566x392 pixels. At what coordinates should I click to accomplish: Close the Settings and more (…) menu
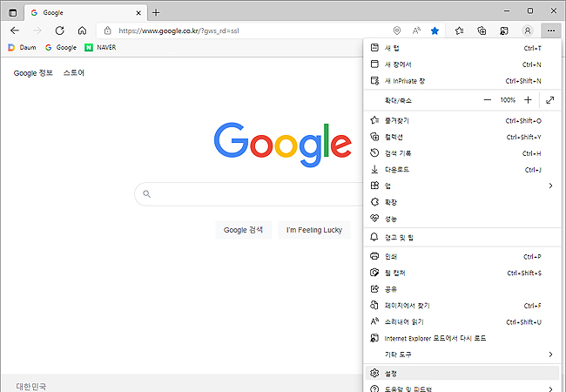[551, 30]
